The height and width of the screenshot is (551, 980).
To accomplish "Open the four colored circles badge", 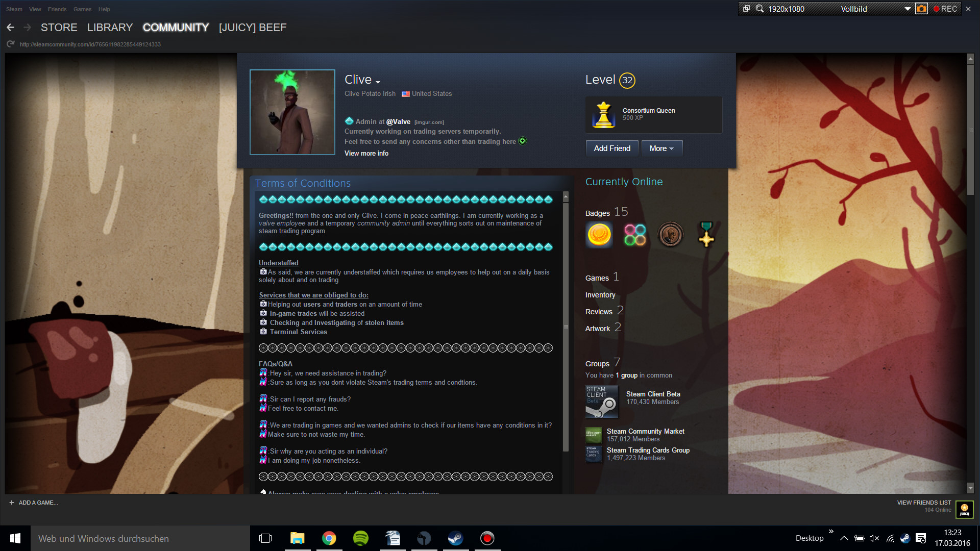I will (x=635, y=235).
